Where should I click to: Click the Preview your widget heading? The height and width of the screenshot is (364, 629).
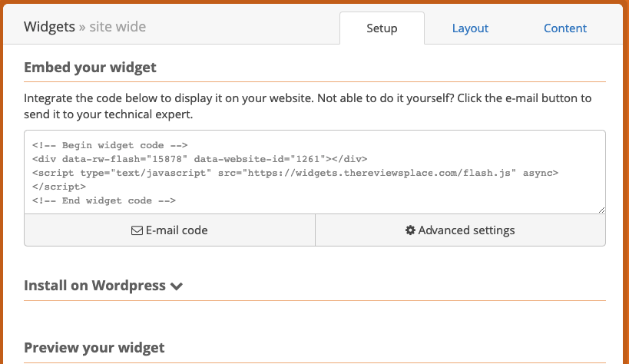click(x=94, y=348)
